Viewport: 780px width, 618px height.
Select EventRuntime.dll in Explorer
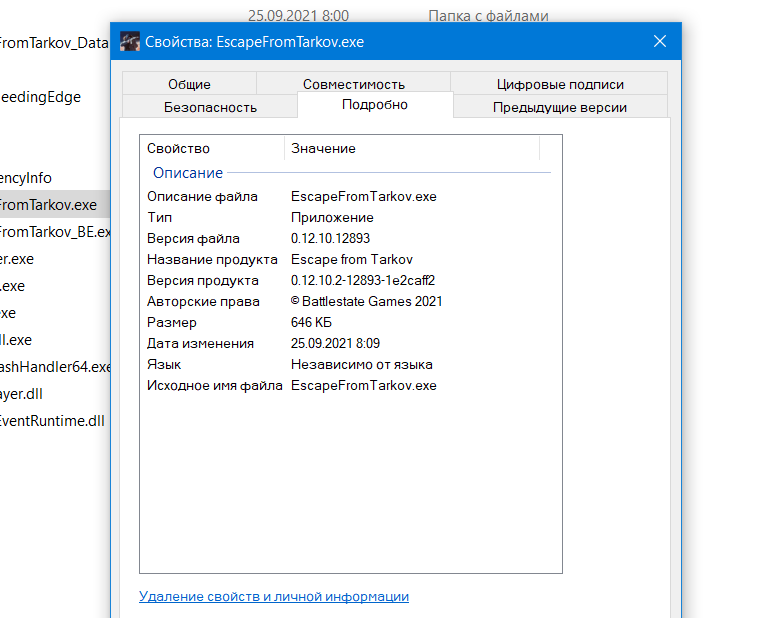(x=52, y=421)
